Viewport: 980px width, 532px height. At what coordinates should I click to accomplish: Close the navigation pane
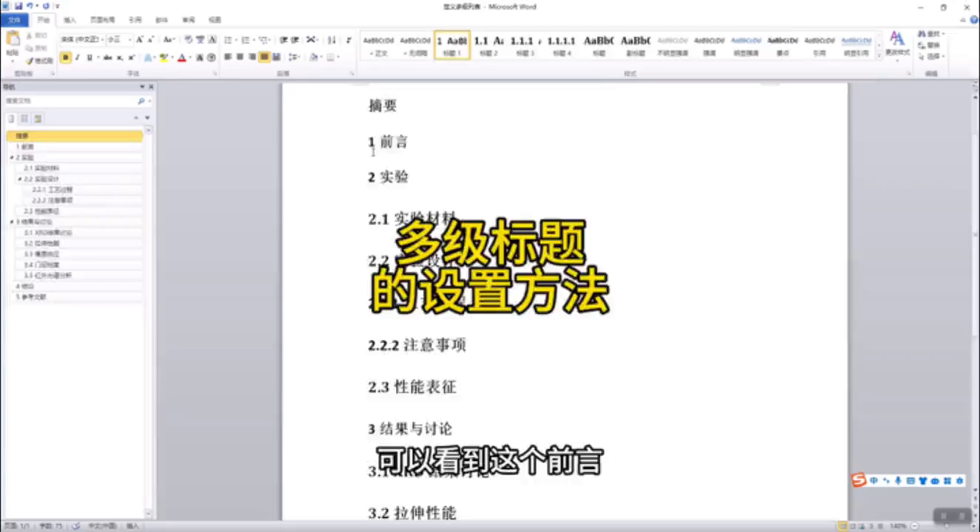tap(151, 87)
